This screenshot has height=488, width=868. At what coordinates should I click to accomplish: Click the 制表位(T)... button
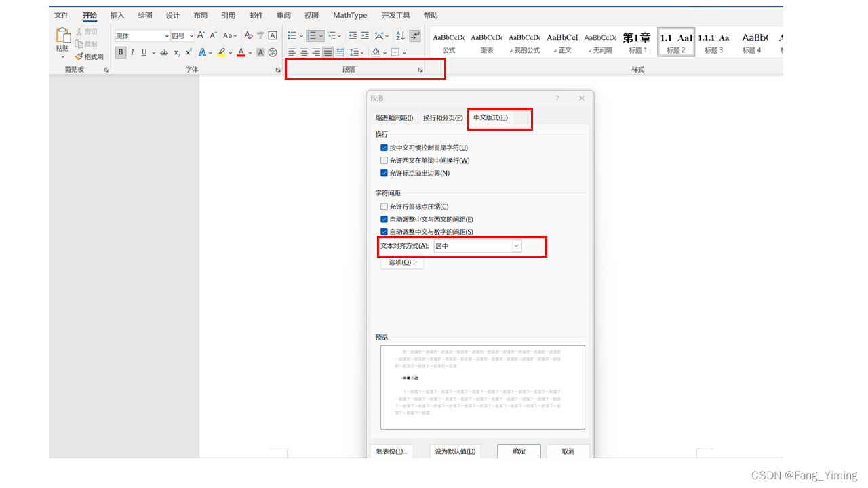(391, 451)
